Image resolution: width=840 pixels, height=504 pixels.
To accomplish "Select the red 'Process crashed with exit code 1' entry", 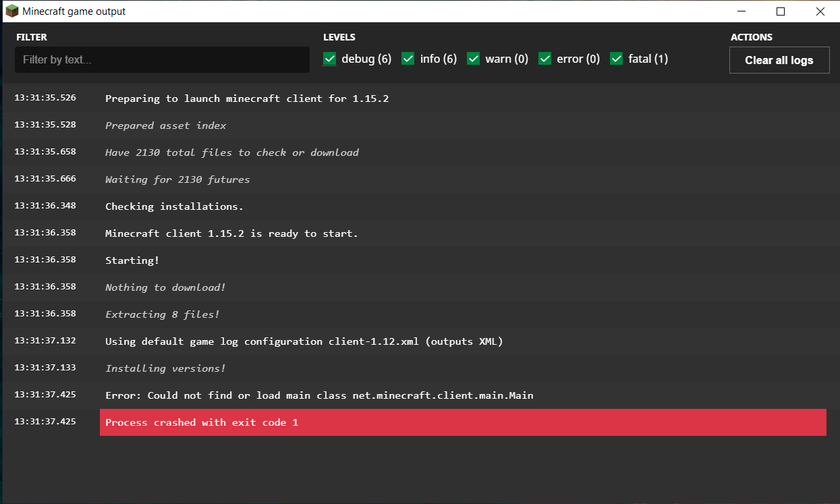I will [462, 422].
